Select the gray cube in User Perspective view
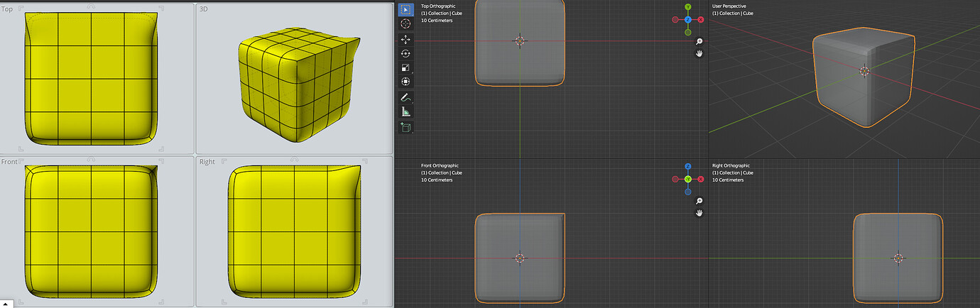 [x=863, y=78]
